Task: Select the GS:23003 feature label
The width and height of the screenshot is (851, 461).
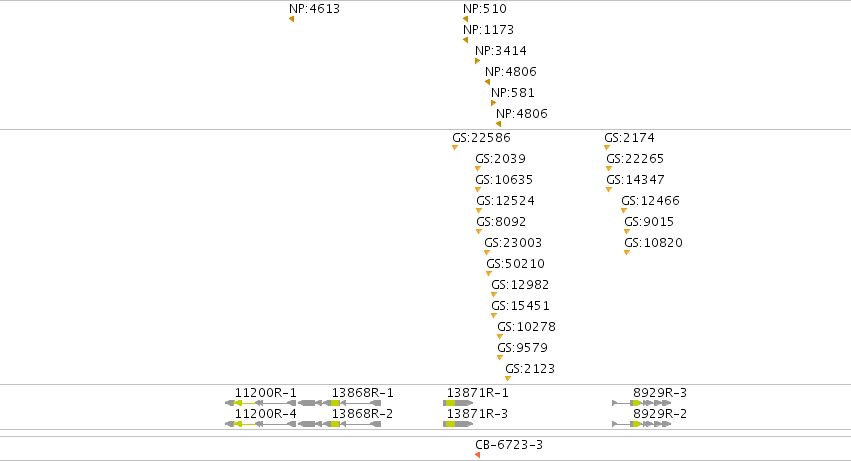Action: 513,243
